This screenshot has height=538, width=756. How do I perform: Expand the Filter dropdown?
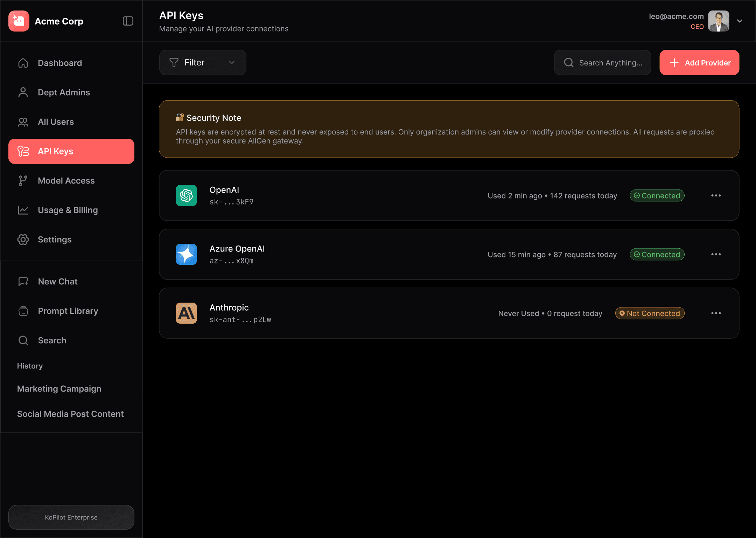[x=202, y=63]
